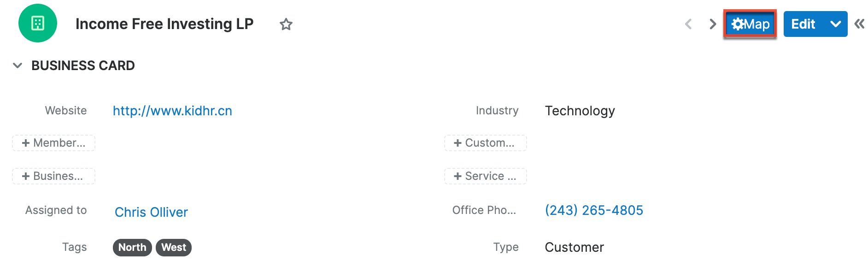The width and height of the screenshot is (868, 273).
Task: Click the Edit button
Action: (803, 24)
